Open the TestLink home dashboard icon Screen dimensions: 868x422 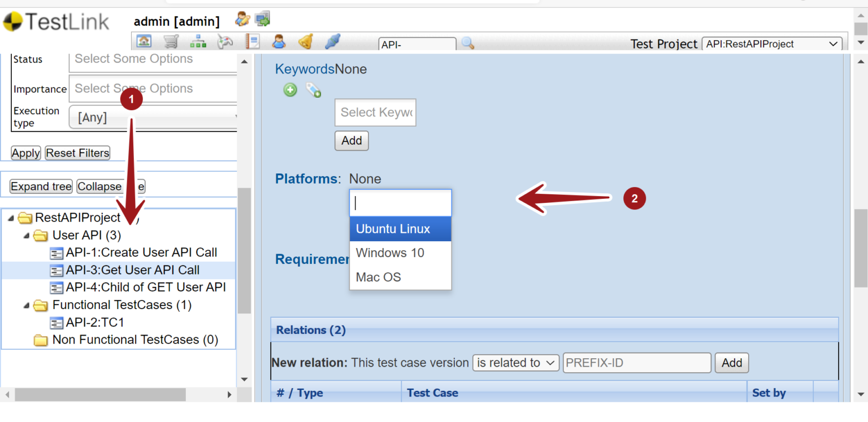pos(144,41)
